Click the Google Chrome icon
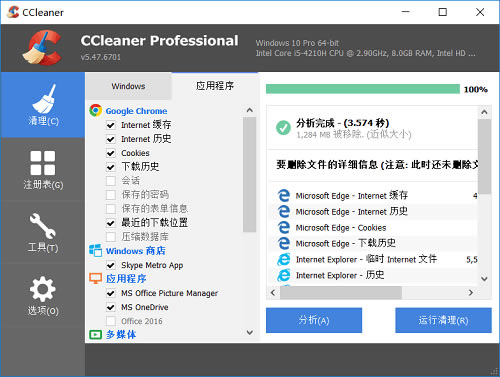 95,110
